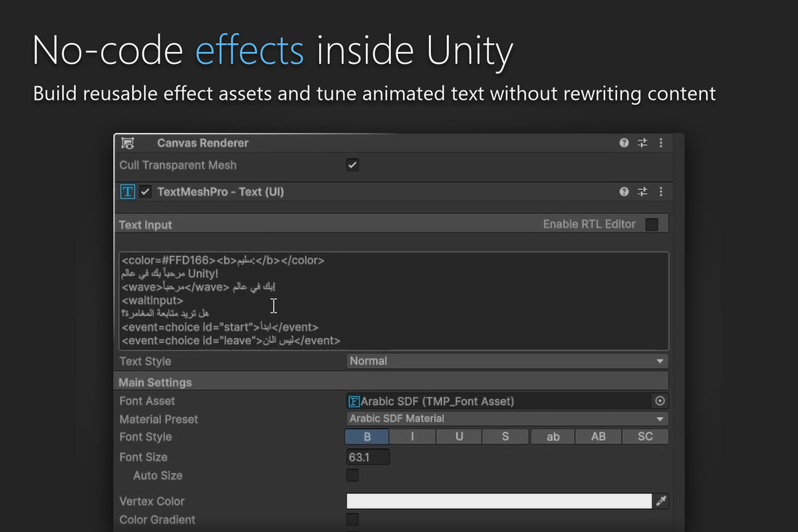Screen dimensions: 798x532
Task: Click the Vertex Color label
Action: [x=152, y=501]
